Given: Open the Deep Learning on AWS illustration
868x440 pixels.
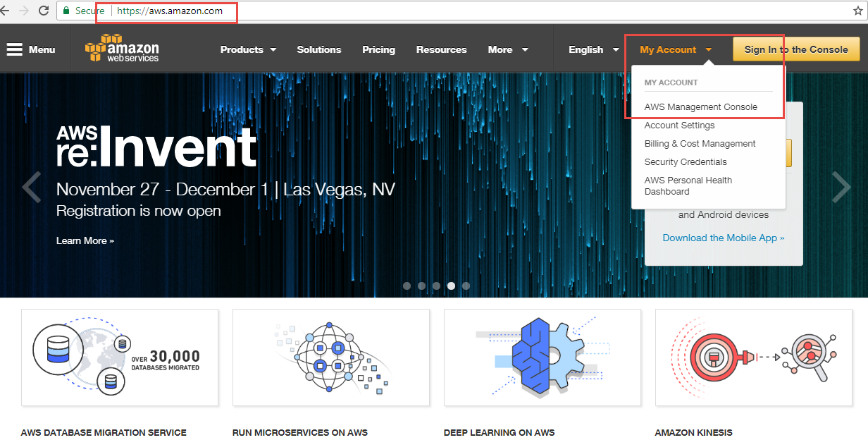Looking at the screenshot, I should (542, 357).
